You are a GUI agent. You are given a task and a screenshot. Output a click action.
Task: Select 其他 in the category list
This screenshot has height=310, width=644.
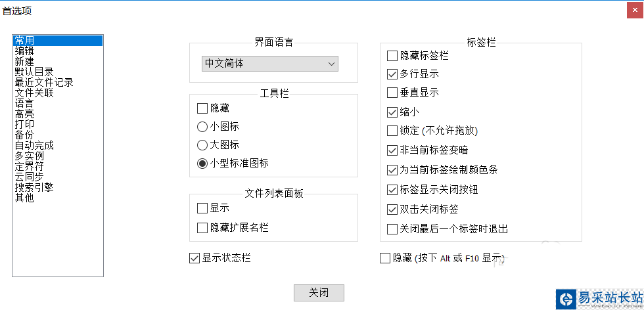24,198
